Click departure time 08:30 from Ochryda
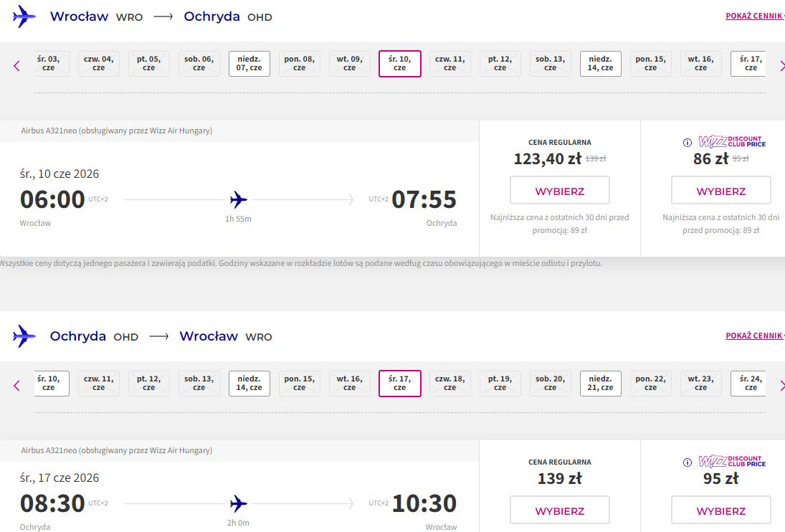785x532 pixels. tap(52, 503)
